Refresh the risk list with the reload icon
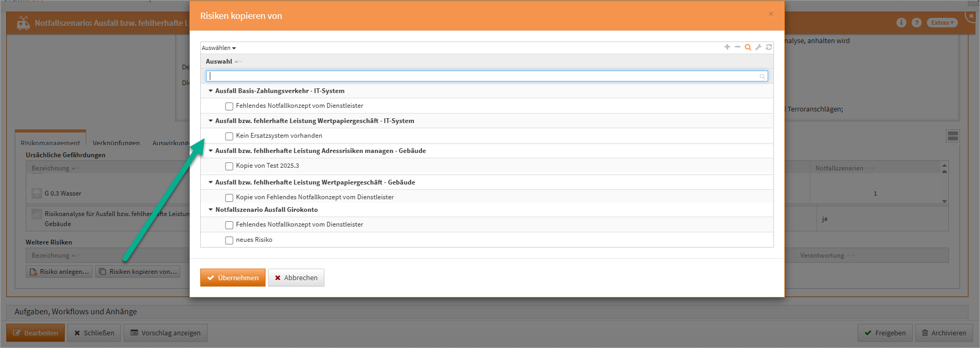Viewport: 980px width, 348px height. 769,47
